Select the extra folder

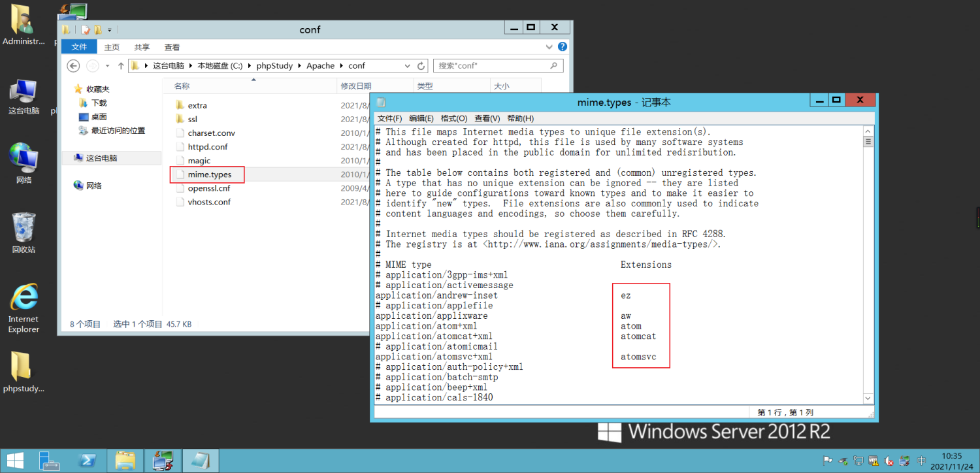coord(197,105)
